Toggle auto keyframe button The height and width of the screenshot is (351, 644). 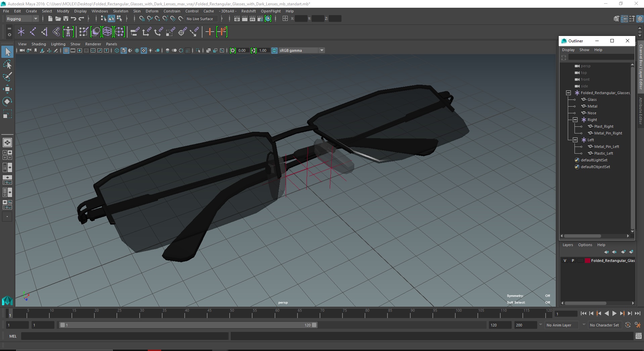(628, 325)
